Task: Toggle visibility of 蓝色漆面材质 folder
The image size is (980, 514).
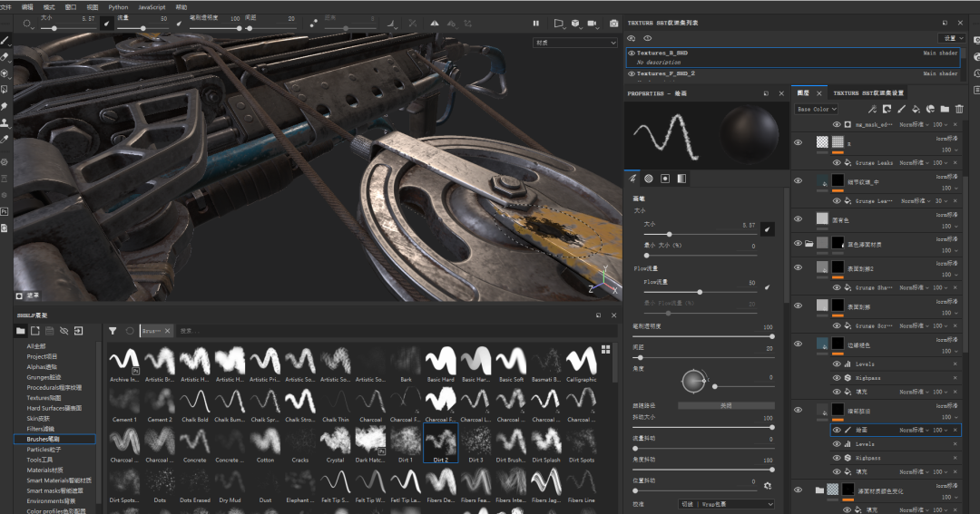Action: [799, 243]
